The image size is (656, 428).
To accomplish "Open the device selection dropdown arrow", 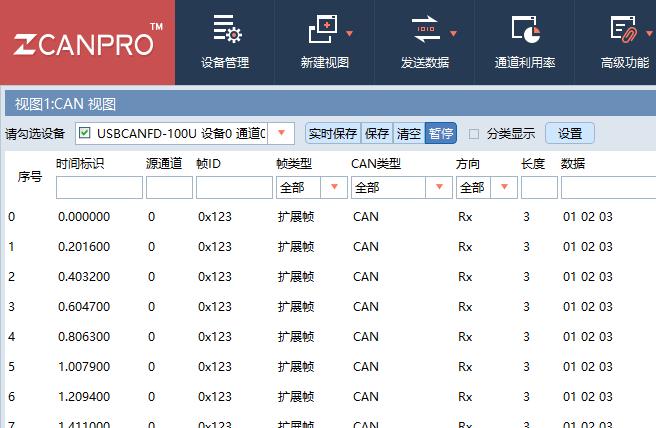I will pos(281,133).
